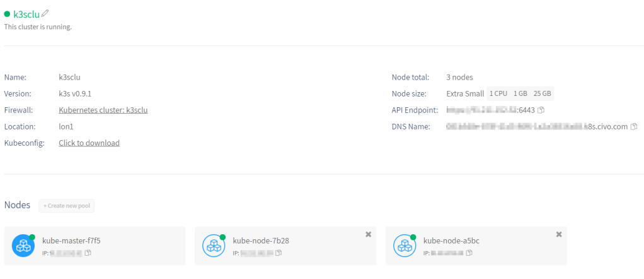This screenshot has width=644, height=279.
Task: Remove node kube-node-7b28 with the X
Action: [368, 234]
